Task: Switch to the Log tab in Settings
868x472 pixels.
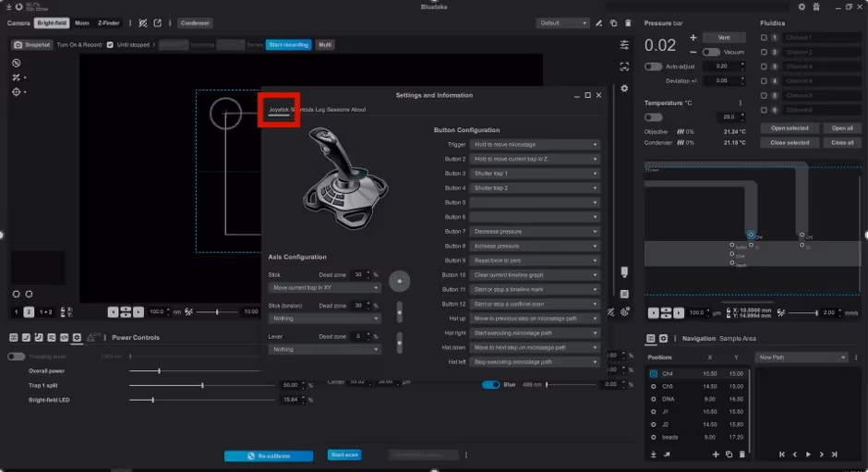Action: click(x=320, y=110)
